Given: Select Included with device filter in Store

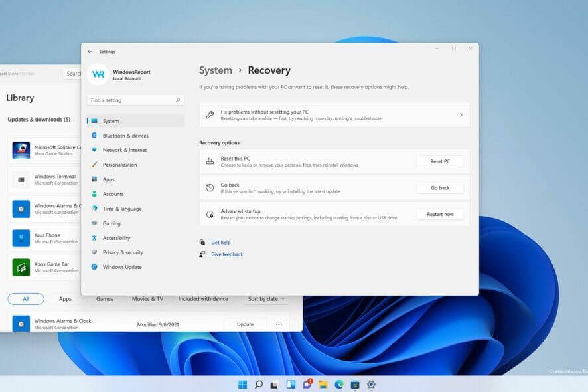Looking at the screenshot, I should pos(203,299).
